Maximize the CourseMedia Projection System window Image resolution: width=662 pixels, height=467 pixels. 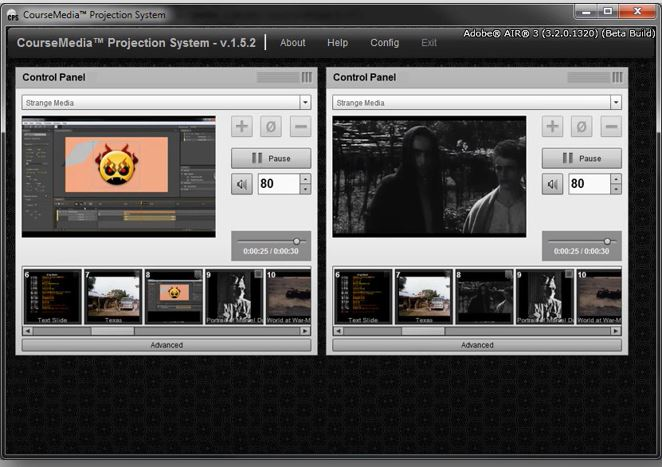click(x=608, y=12)
